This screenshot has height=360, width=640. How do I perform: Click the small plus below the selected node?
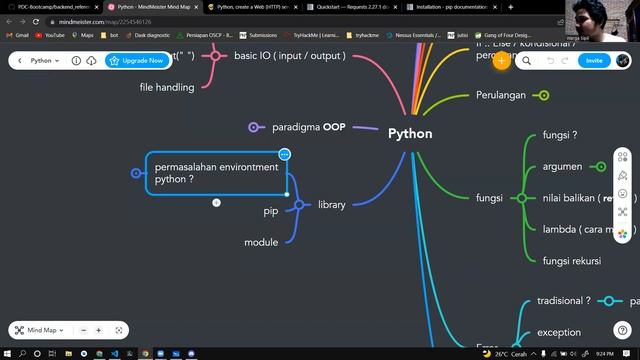click(x=216, y=202)
